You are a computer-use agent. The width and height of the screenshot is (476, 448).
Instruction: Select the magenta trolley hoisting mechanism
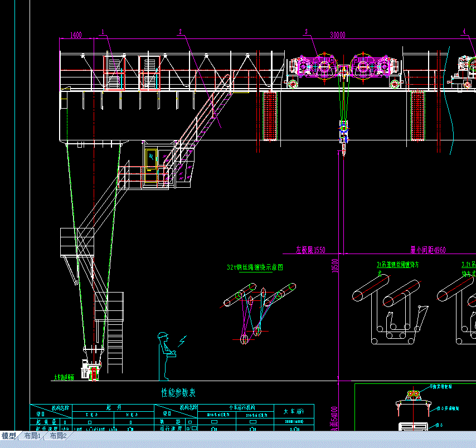point(343,66)
